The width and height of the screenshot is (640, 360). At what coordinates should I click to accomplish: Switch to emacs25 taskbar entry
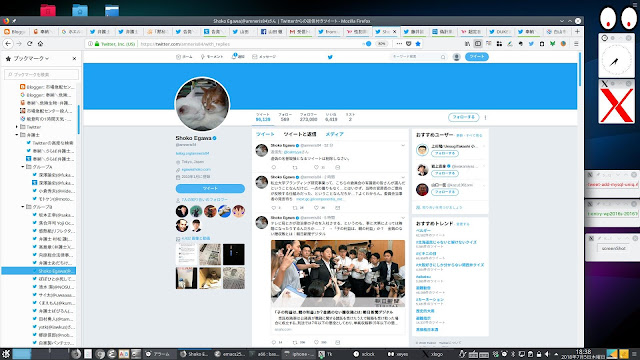click(x=230, y=354)
